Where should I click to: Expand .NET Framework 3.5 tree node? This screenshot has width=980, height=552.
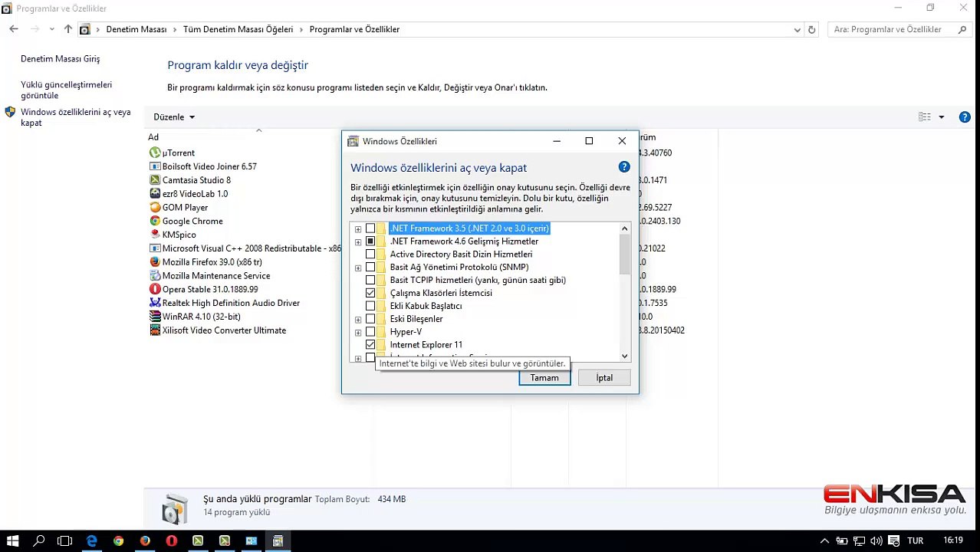click(x=358, y=228)
